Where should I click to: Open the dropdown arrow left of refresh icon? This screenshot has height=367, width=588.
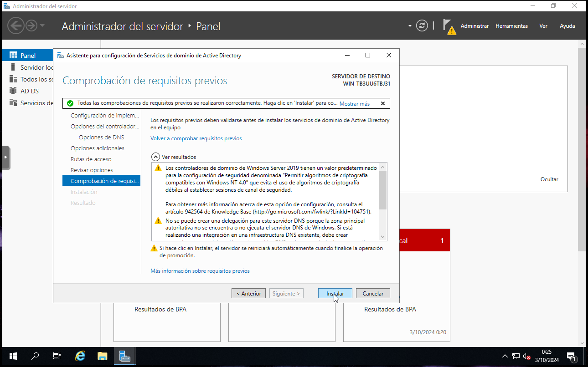point(410,26)
